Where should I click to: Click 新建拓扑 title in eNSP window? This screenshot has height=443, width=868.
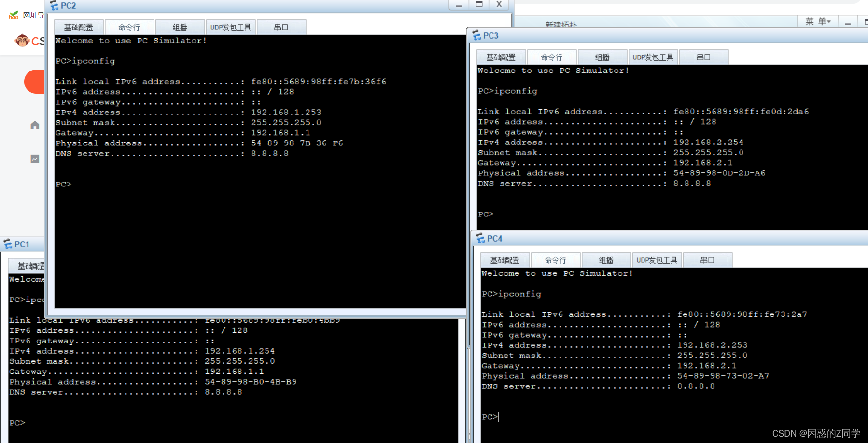pos(561,24)
